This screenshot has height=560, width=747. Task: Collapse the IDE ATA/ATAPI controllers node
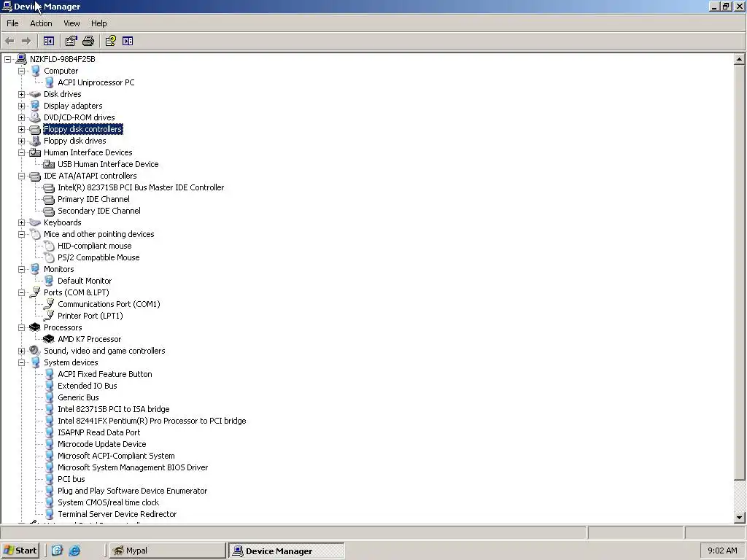point(21,176)
